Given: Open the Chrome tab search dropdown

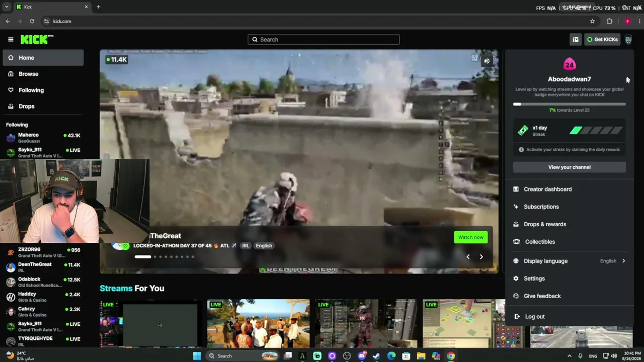Looking at the screenshot, I should (x=8, y=7).
